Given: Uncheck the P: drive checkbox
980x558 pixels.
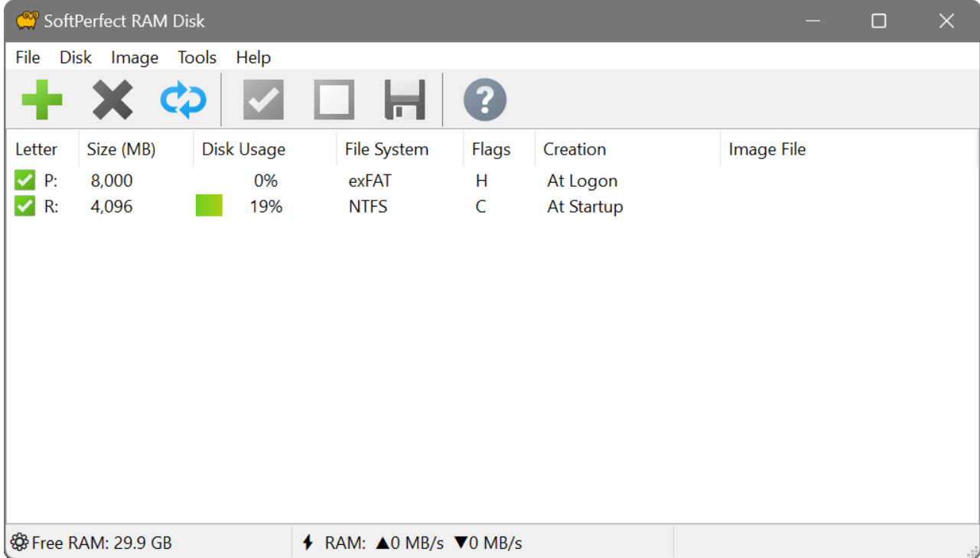Looking at the screenshot, I should (x=24, y=180).
